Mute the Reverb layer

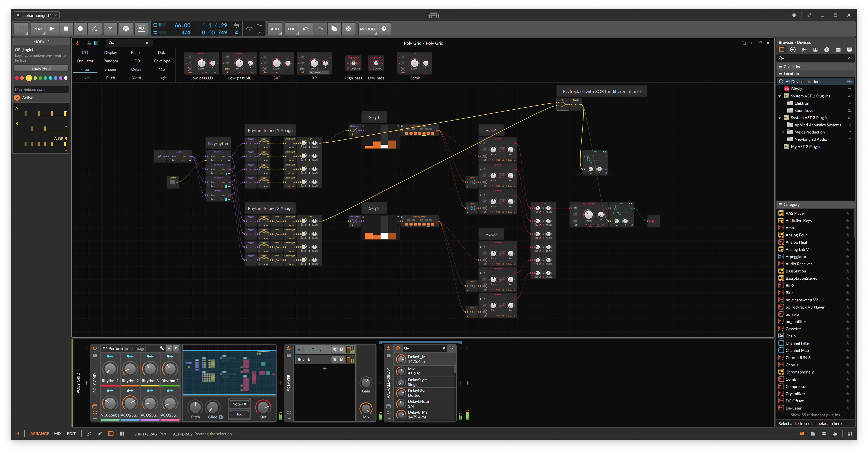click(x=342, y=359)
